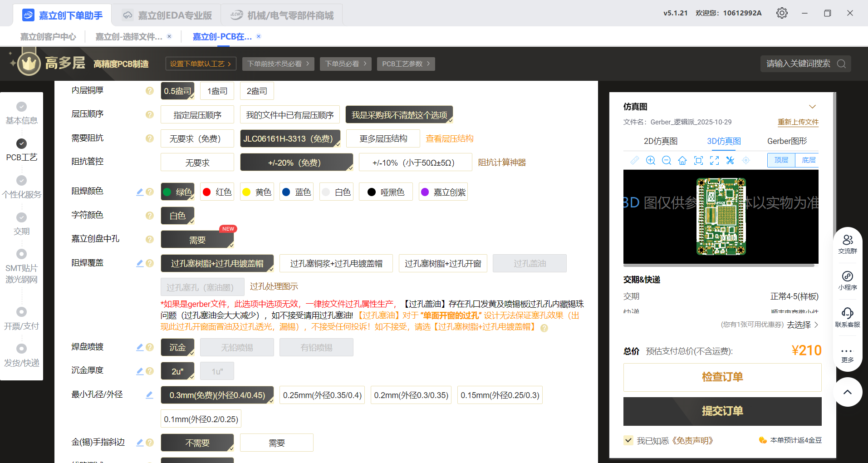Contact support via the 联系客服 headset icon
868x463 pixels.
tap(848, 317)
